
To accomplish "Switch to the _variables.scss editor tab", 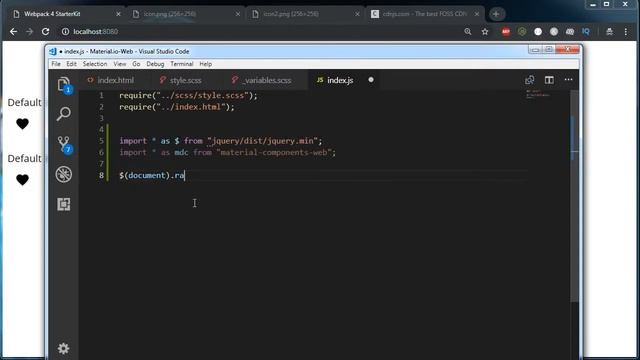I will point(266,80).
